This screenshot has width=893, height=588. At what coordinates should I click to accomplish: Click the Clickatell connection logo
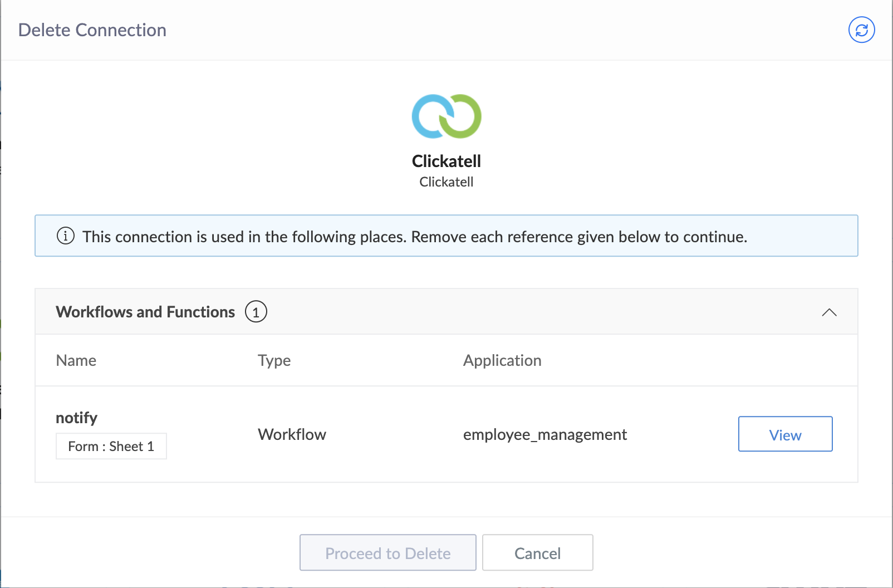coord(446,116)
